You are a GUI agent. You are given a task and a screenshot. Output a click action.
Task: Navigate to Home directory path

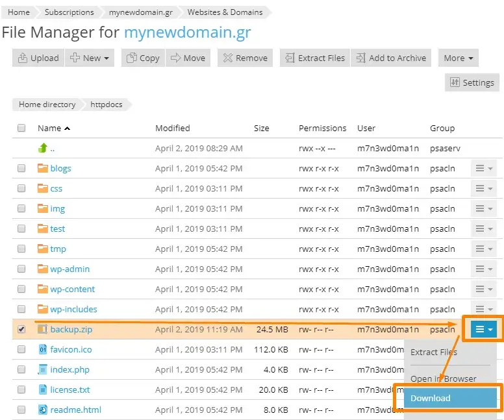[47, 105]
